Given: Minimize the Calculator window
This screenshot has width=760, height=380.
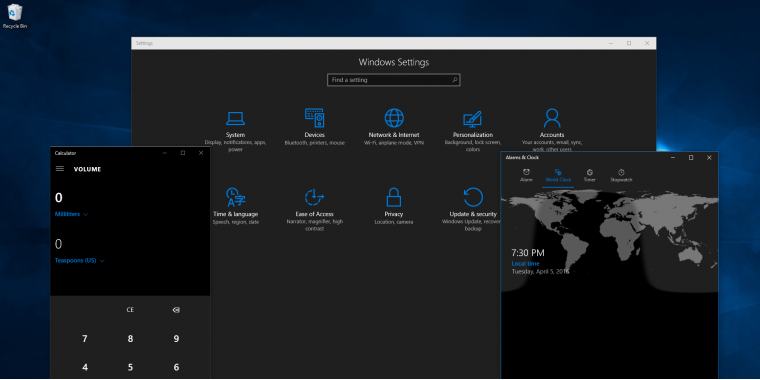Looking at the screenshot, I should [165, 153].
